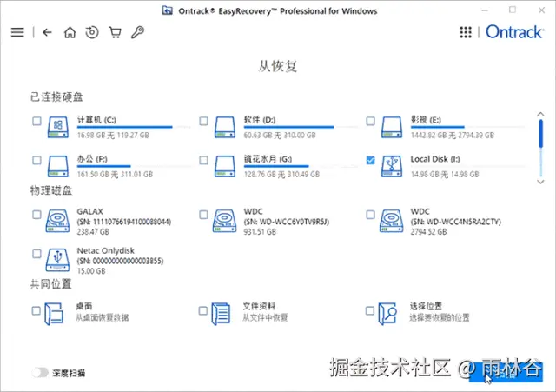
Task: Check the WDC 2794.52 GB checkbox
Action: click(x=371, y=215)
